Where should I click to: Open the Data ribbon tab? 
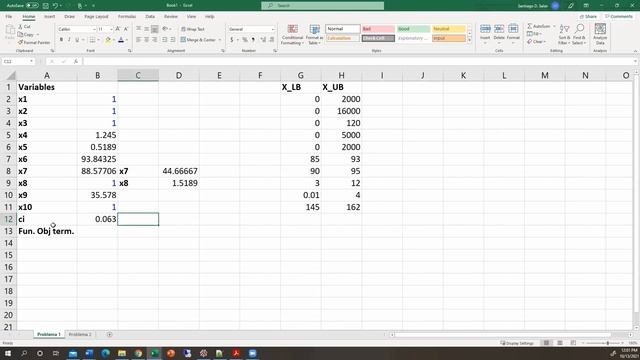pyautogui.click(x=150, y=17)
